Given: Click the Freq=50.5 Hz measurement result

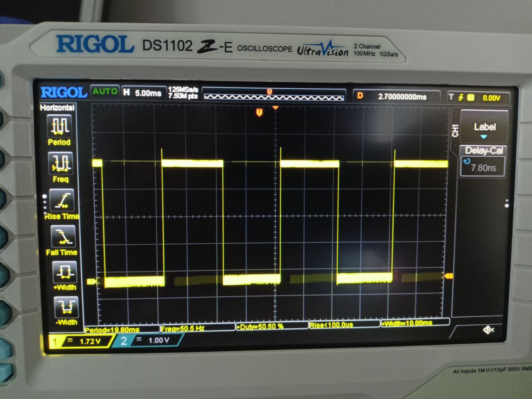Looking at the screenshot, I should click(x=183, y=328).
